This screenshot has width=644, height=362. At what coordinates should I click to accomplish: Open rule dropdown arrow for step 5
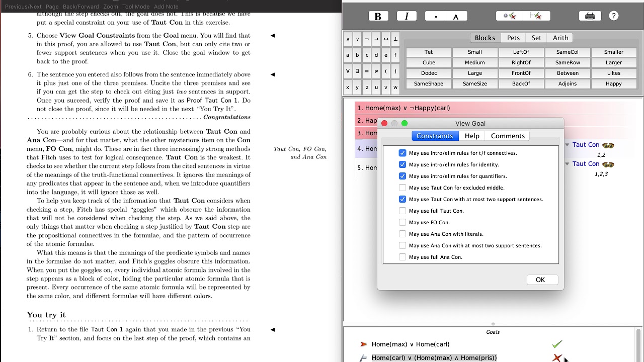click(567, 164)
